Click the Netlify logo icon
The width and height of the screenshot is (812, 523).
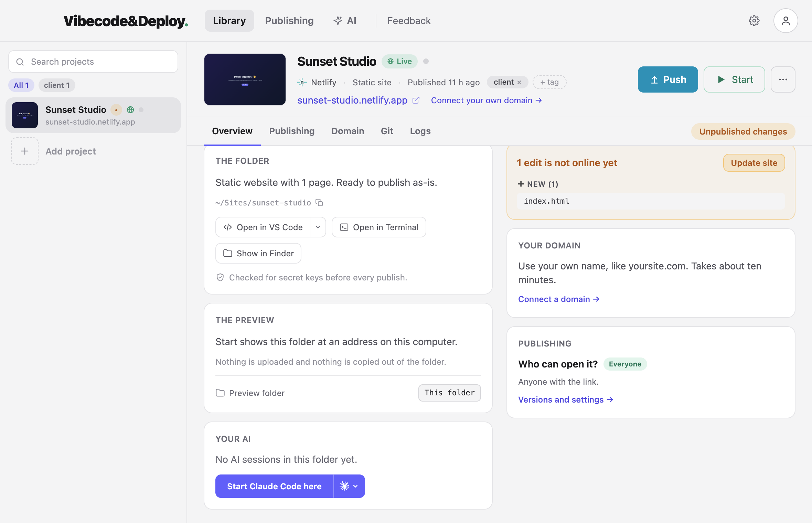302,82
